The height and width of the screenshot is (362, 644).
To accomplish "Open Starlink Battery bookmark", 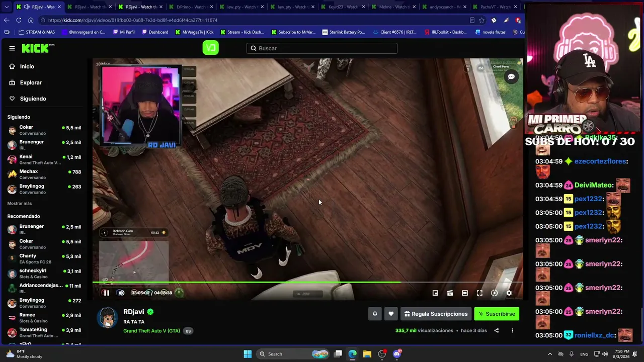I will [x=344, y=32].
